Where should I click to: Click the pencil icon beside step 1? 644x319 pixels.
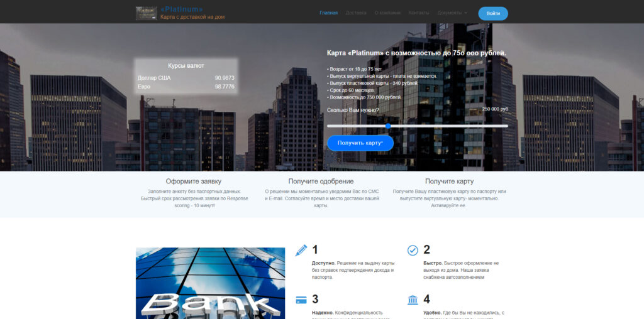coord(301,250)
